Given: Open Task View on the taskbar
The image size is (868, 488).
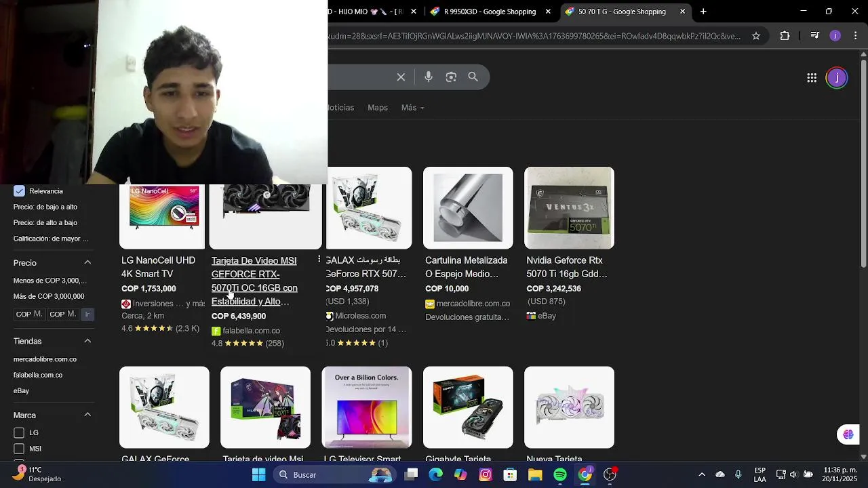Looking at the screenshot, I should [x=411, y=474].
